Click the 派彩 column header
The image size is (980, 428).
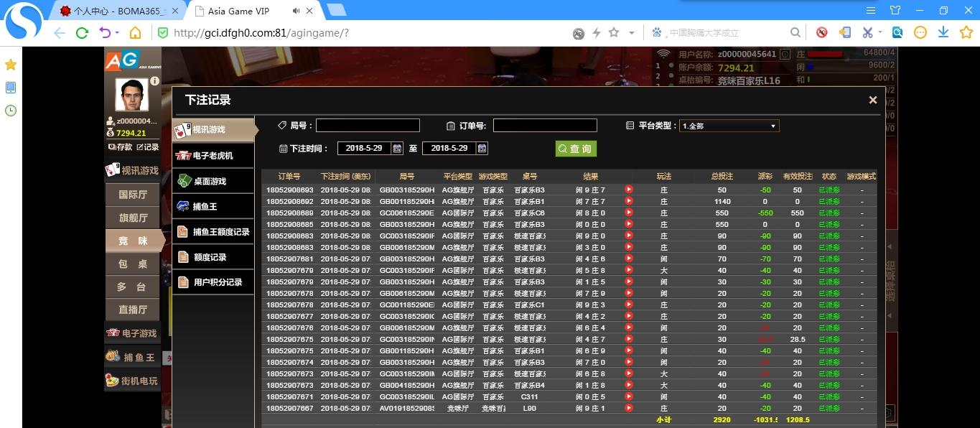(x=765, y=176)
